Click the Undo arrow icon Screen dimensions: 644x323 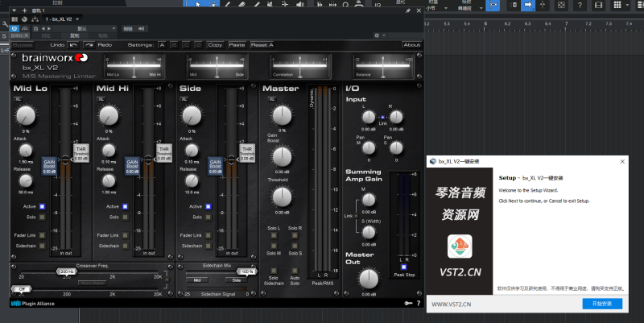pyautogui.click(x=74, y=45)
